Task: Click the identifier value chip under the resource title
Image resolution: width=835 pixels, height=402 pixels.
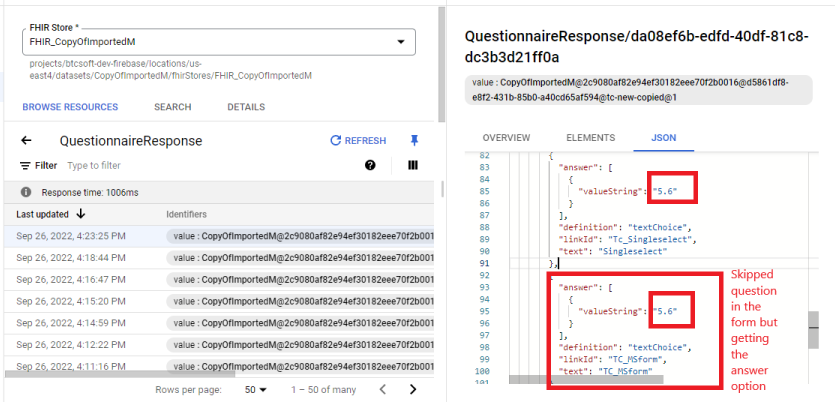Action: click(x=638, y=90)
